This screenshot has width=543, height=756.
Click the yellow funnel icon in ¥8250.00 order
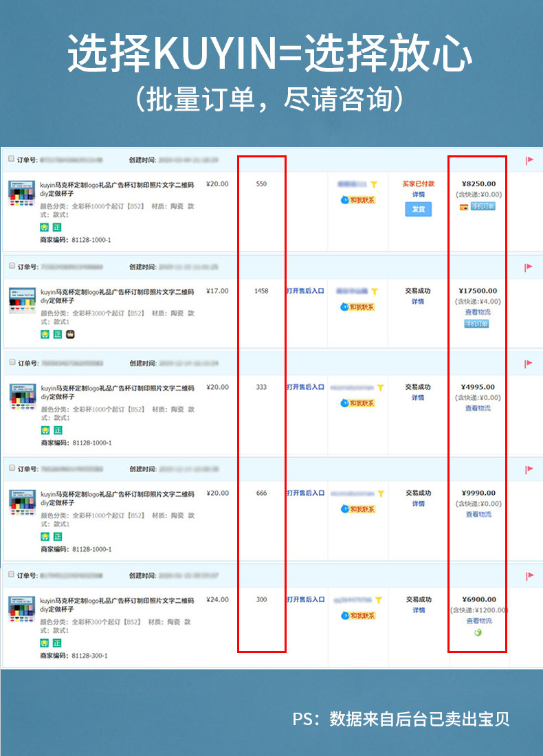pos(374,184)
